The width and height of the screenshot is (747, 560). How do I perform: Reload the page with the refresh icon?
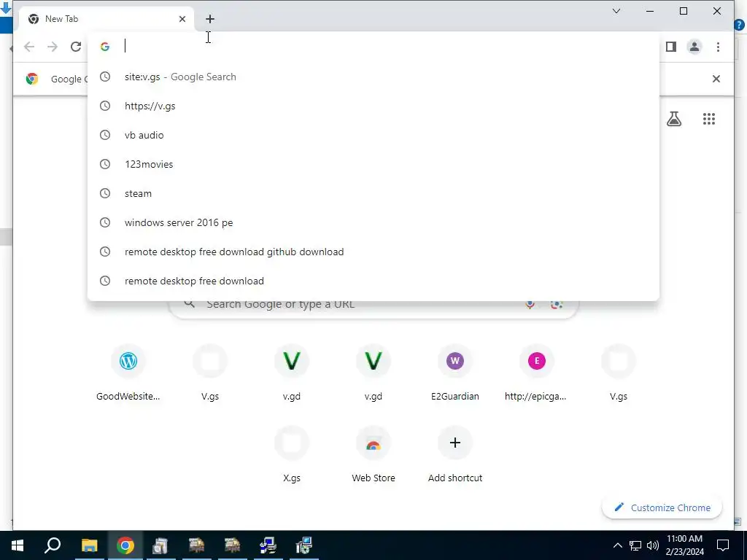point(76,47)
